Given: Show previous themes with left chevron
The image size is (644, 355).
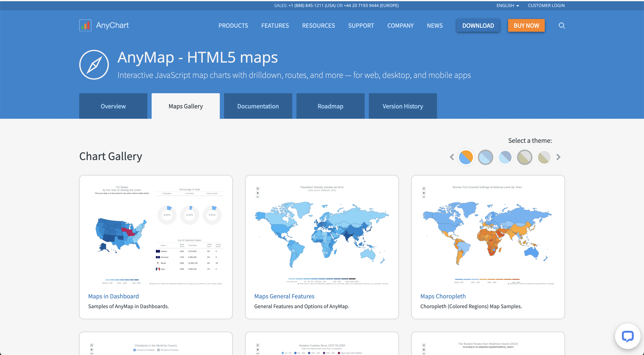Looking at the screenshot, I should pyautogui.click(x=452, y=157).
